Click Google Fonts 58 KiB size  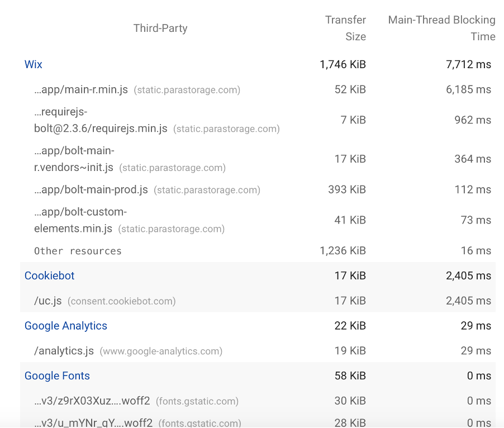pos(350,375)
